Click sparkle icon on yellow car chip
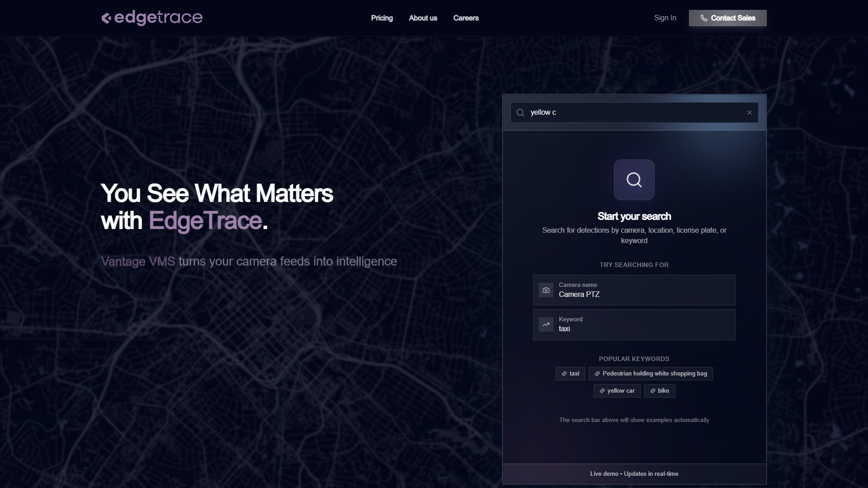Image resolution: width=868 pixels, height=488 pixels. (x=602, y=391)
